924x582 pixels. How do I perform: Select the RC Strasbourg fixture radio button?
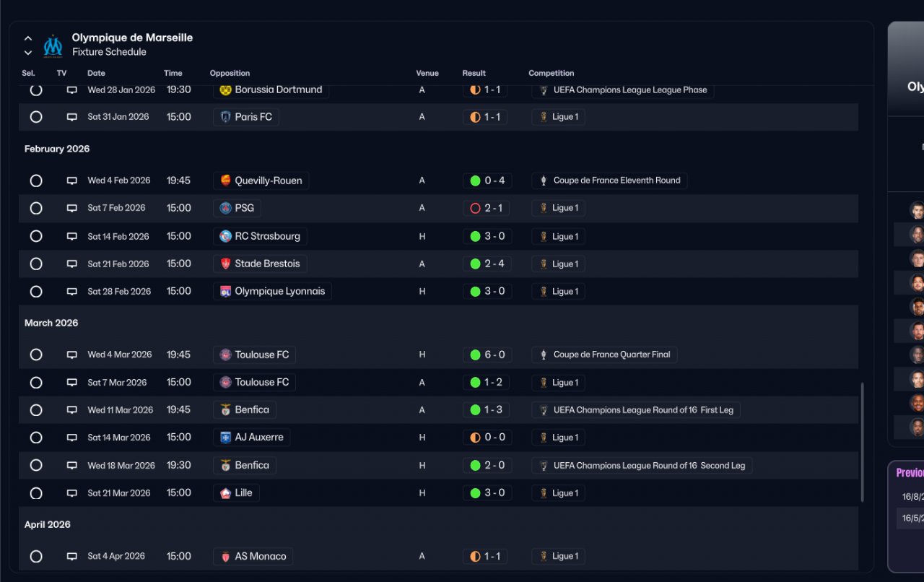point(36,236)
